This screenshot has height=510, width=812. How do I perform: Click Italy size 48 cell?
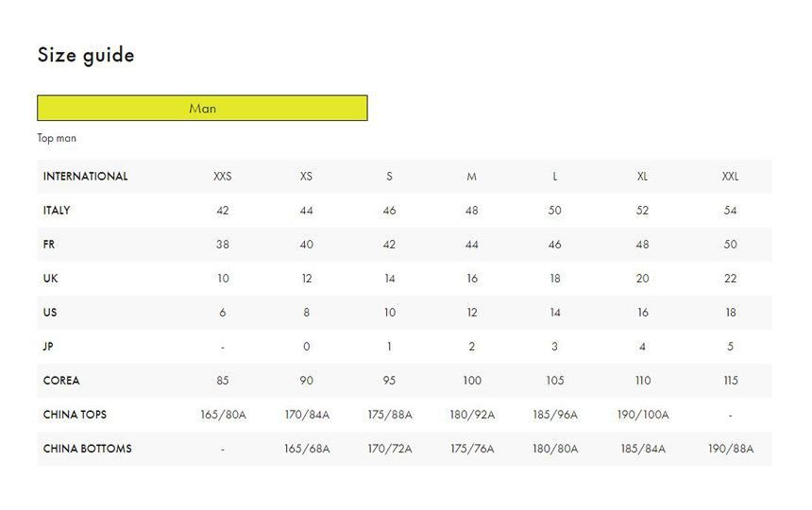(472, 211)
